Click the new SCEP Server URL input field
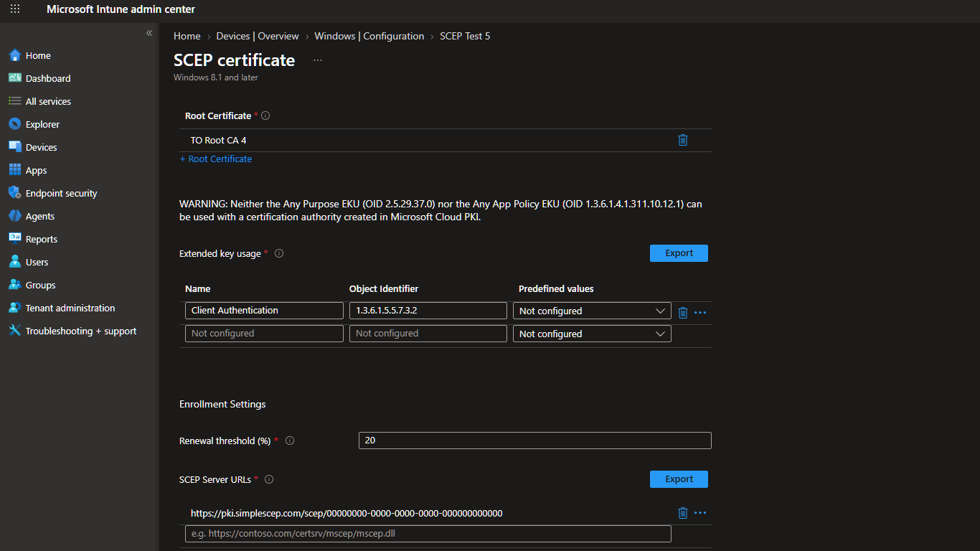Image resolution: width=980 pixels, height=551 pixels. click(x=428, y=534)
